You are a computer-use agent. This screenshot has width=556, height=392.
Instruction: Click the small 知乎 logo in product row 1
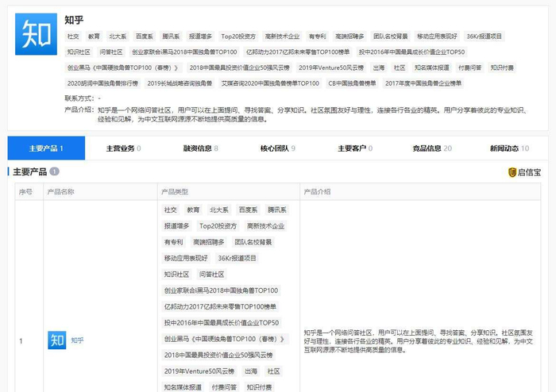[56, 340]
